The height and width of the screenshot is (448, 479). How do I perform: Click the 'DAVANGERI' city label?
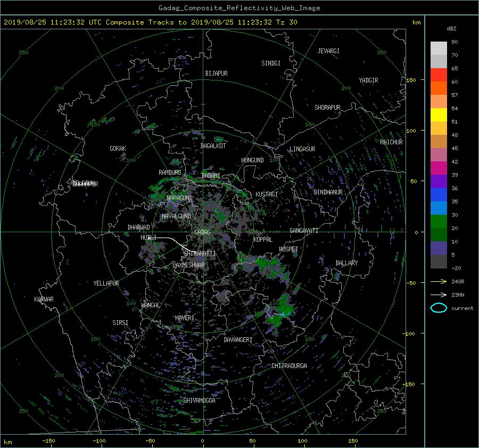point(238,340)
